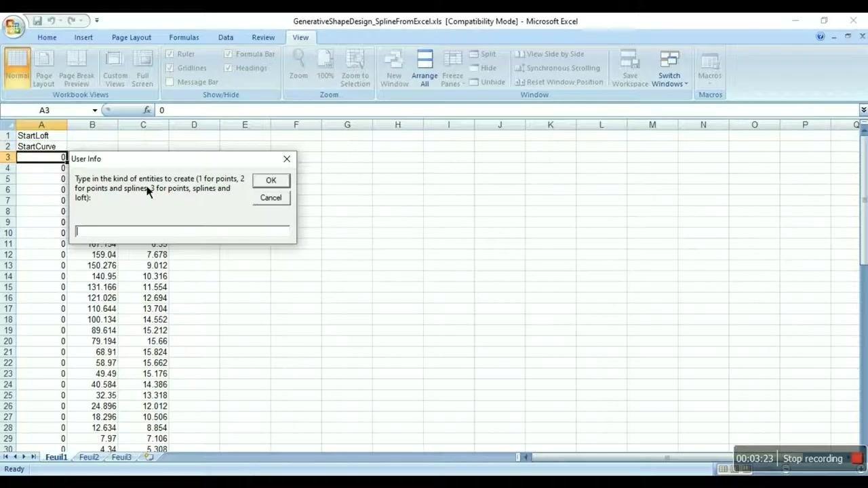Customize Quick Access Toolbar dropdown arrow

pos(96,21)
